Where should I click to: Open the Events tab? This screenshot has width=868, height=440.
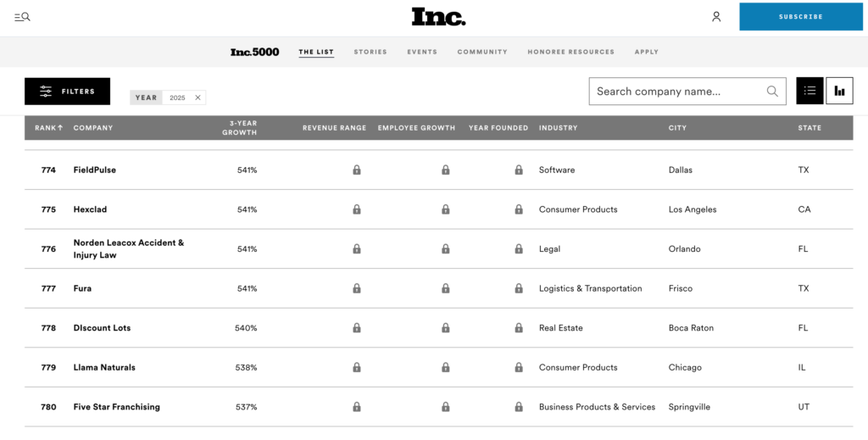tap(422, 52)
